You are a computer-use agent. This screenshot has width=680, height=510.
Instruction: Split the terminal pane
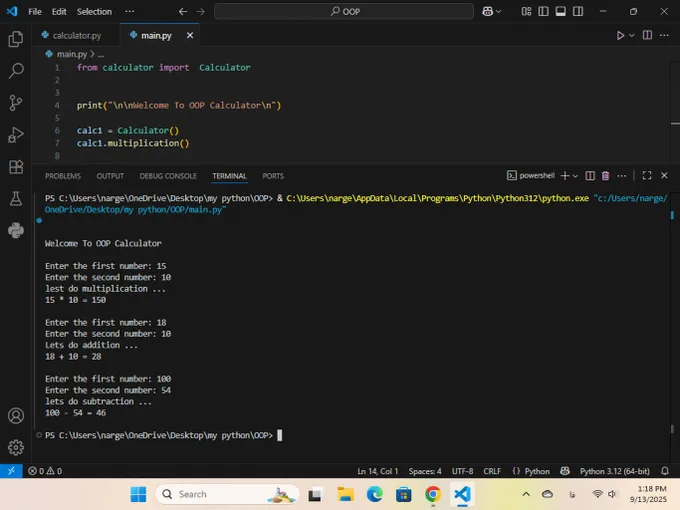[589, 176]
